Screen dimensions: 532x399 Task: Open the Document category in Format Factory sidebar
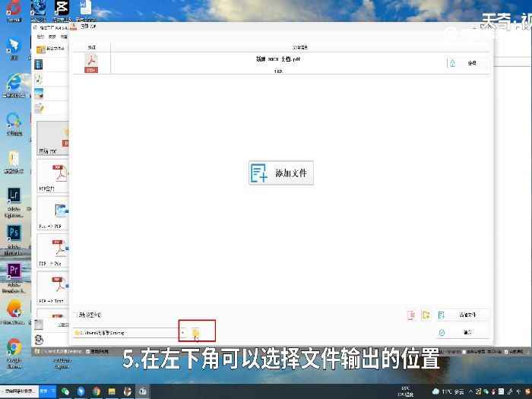click(x=39, y=109)
